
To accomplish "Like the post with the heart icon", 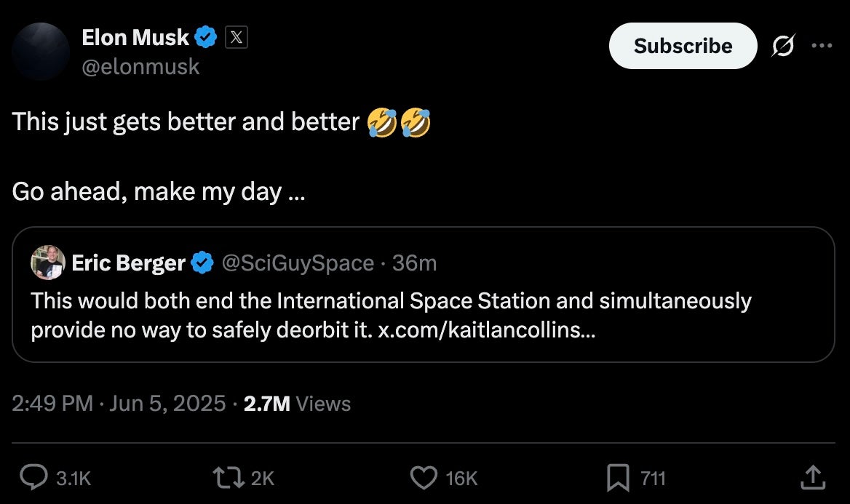I will coord(424,478).
